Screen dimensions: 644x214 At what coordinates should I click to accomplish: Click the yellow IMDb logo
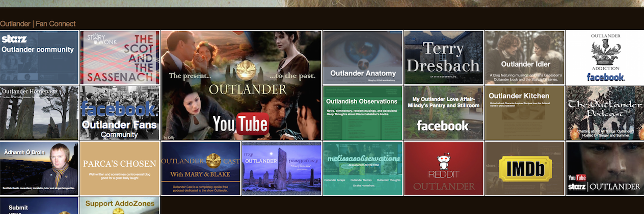524,169
